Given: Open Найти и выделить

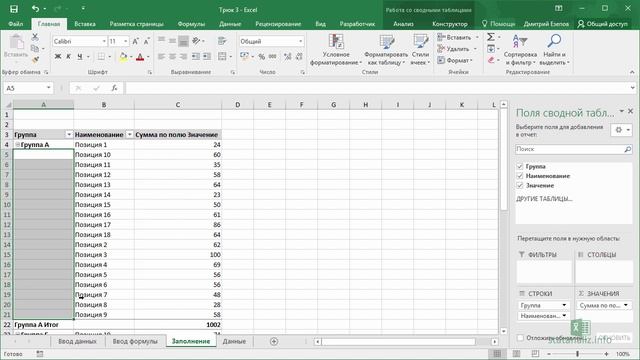Looking at the screenshot, I should 554,50.
